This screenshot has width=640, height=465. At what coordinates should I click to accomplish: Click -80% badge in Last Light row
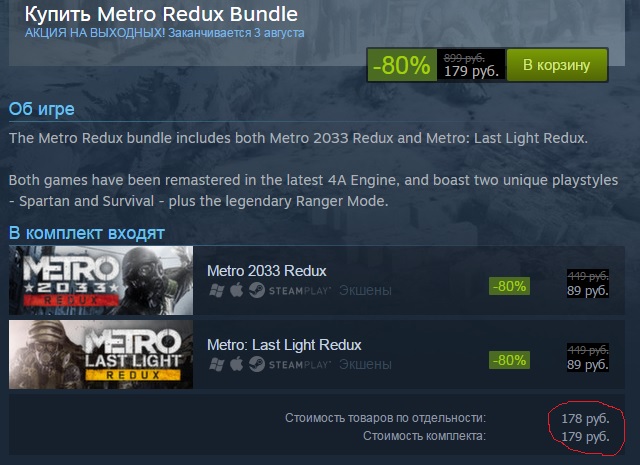[x=509, y=360]
